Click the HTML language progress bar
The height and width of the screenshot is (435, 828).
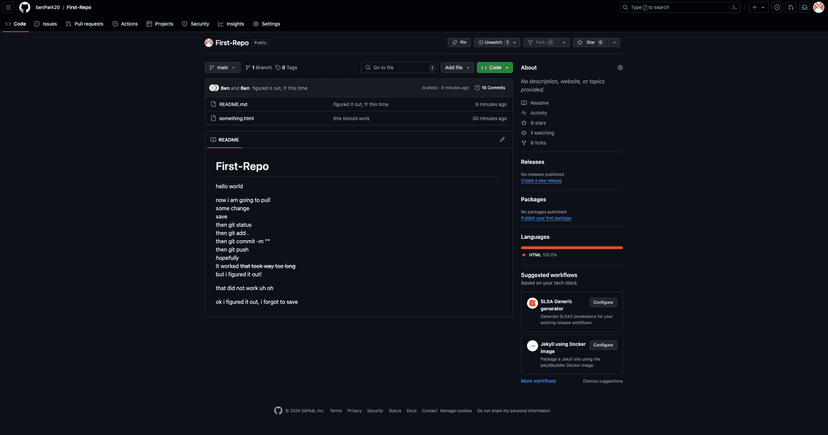coord(571,247)
